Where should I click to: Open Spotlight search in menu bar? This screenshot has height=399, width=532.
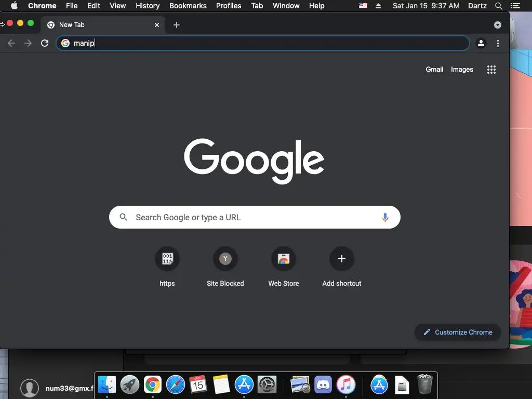coord(498,6)
